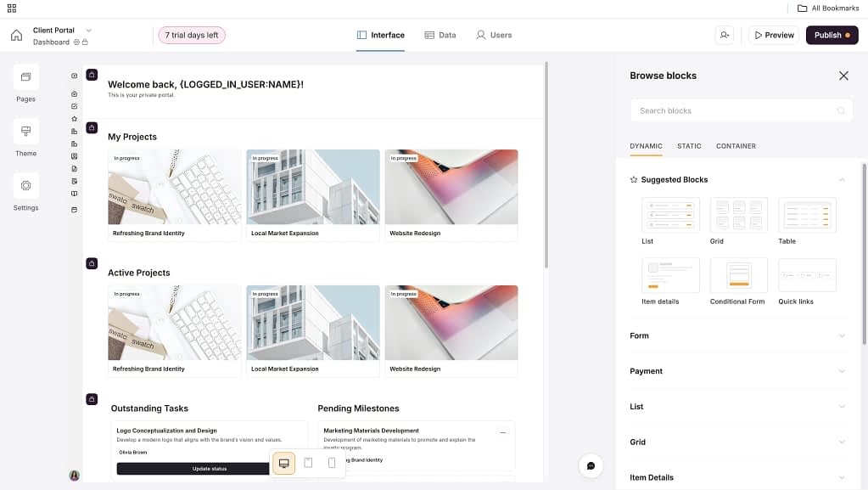
Task: Open the Settings gear icon
Action: point(26,186)
